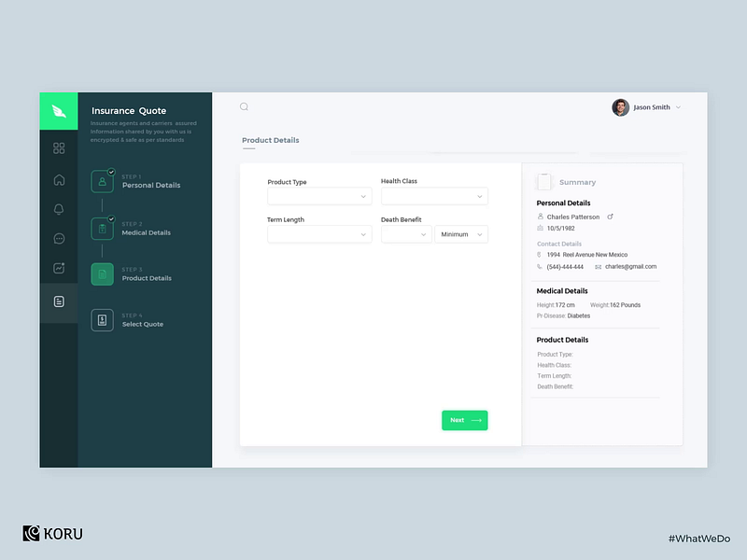This screenshot has height=560, width=747.
Task: Click the Next button
Action: tap(464, 420)
